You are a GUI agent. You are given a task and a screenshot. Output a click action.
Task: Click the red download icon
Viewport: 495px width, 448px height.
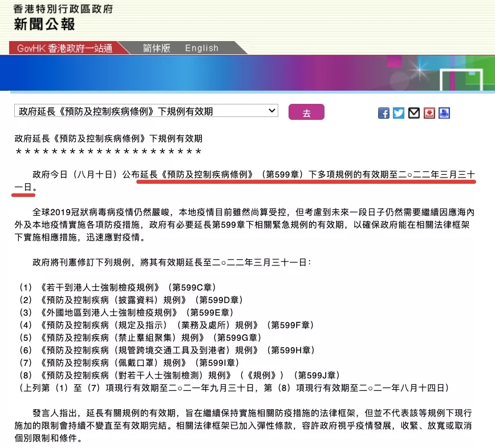[429, 113]
